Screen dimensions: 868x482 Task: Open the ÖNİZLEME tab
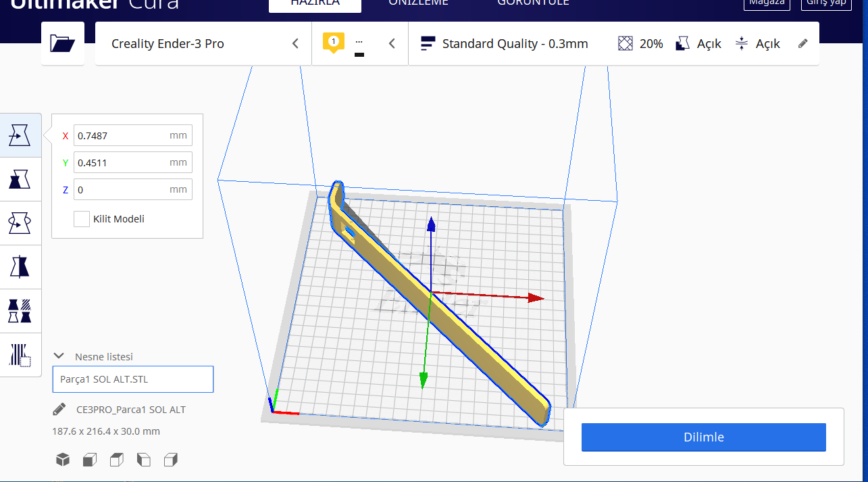417,3
